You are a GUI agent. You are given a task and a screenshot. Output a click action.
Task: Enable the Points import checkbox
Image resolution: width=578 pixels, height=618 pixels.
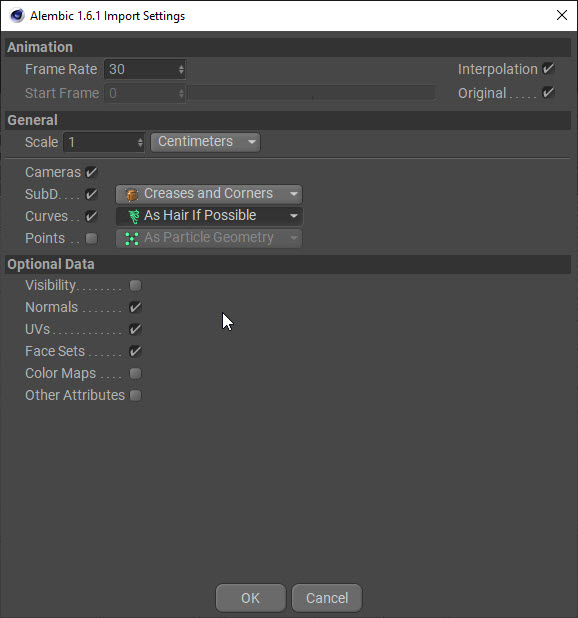coord(91,238)
